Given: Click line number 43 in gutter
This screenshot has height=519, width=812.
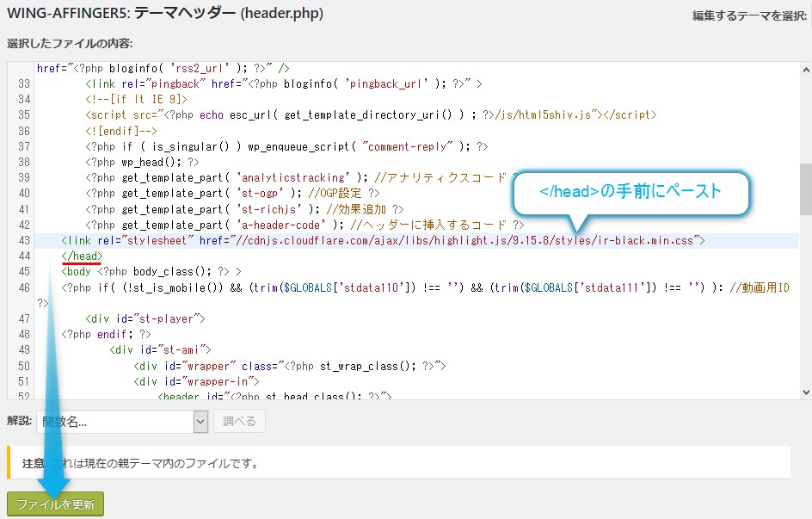Looking at the screenshot, I should [x=23, y=241].
